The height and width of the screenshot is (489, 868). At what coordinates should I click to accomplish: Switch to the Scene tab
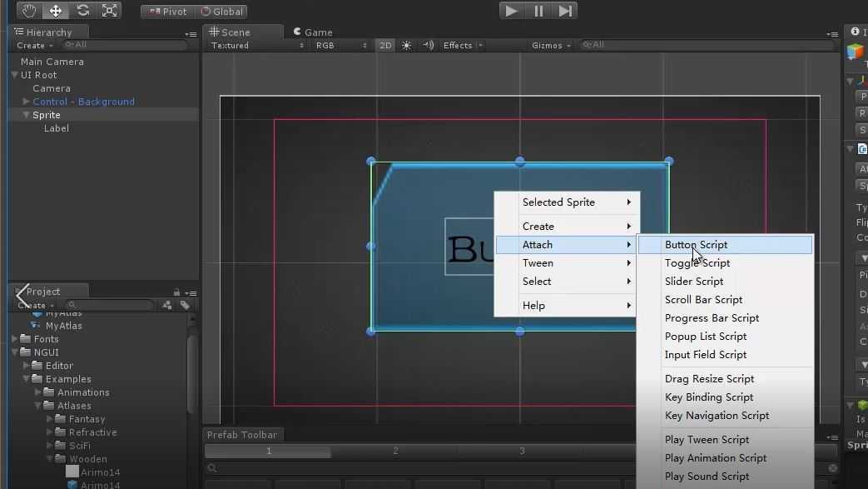tap(231, 32)
